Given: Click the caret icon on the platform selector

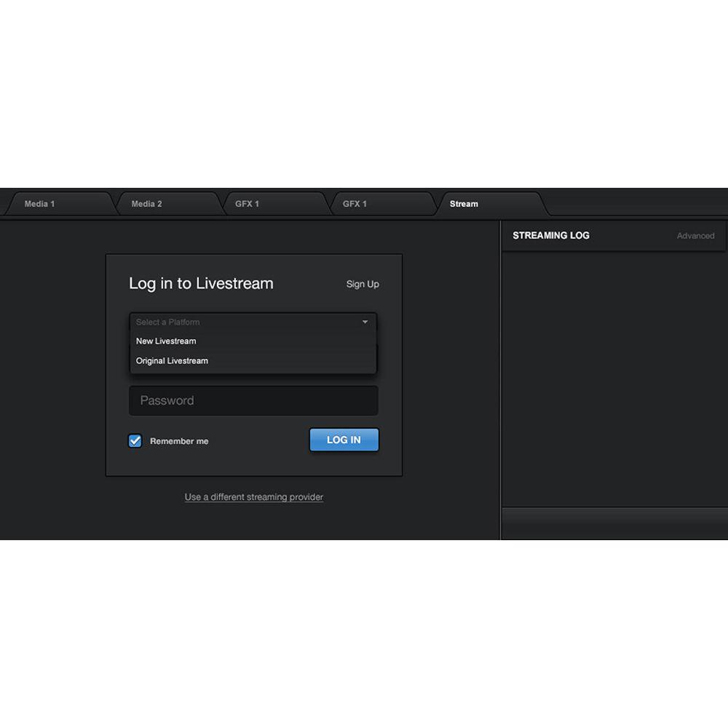Looking at the screenshot, I should click(x=365, y=322).
